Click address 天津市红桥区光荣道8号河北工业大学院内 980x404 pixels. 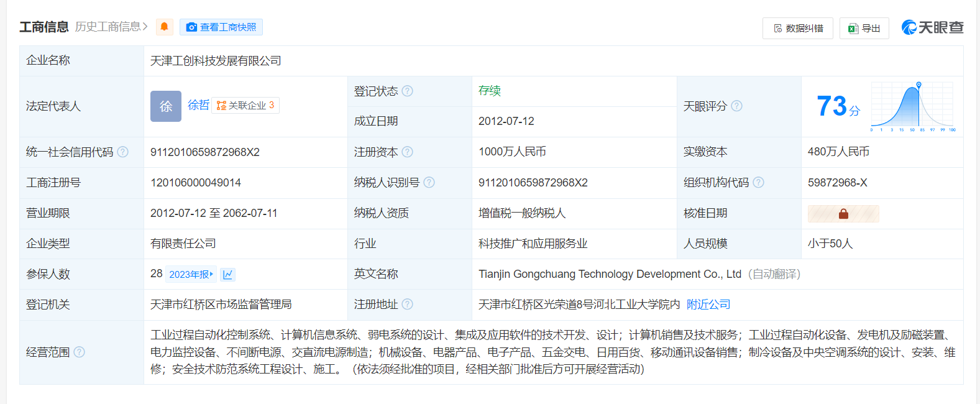point(579,305)
